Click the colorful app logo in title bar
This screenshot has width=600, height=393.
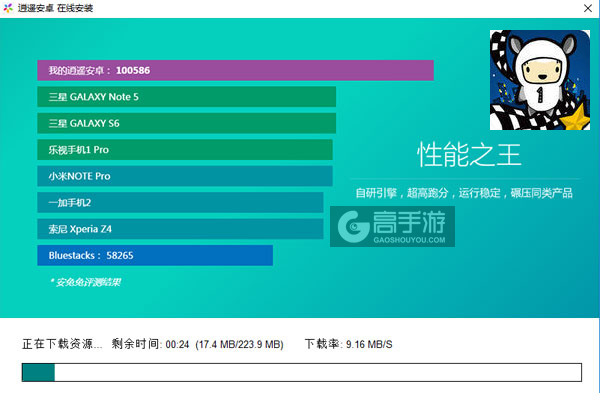(x=8, y=8)
